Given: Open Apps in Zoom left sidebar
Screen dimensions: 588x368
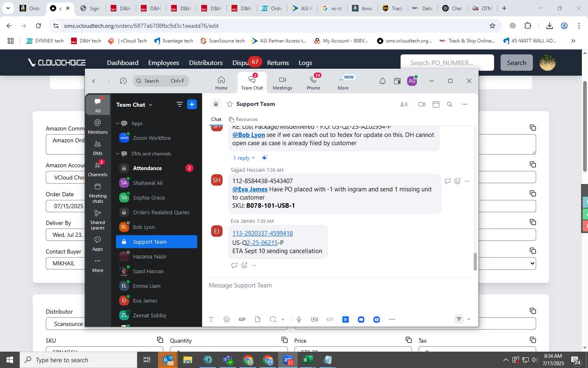Looking at the screenshot, I should tap(98, 244).
